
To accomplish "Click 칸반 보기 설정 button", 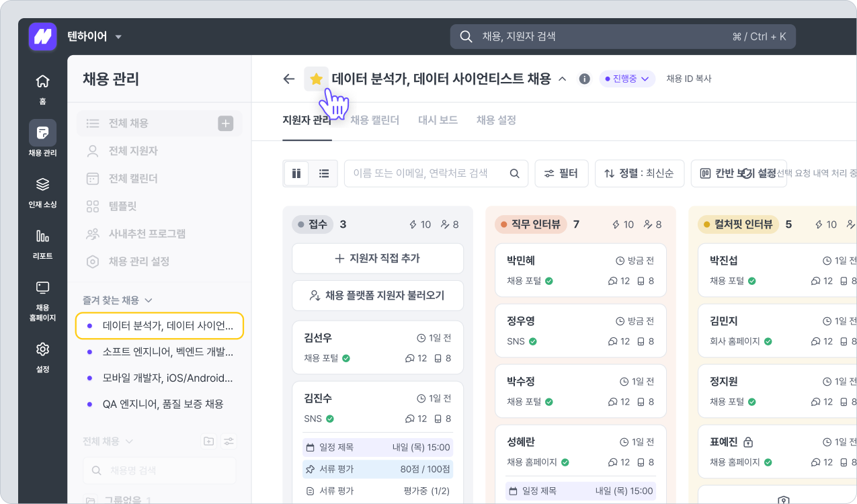I will pos(738,173).
